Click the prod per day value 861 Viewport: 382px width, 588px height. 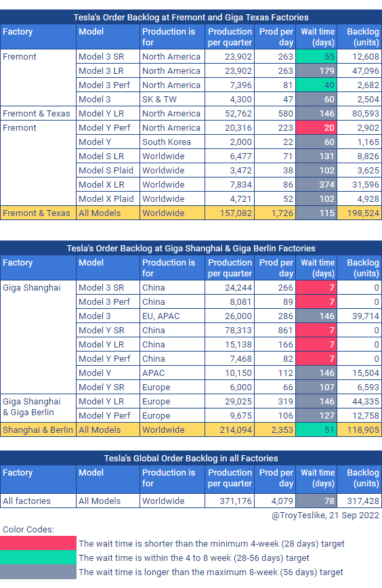click(x=275, y=331)
